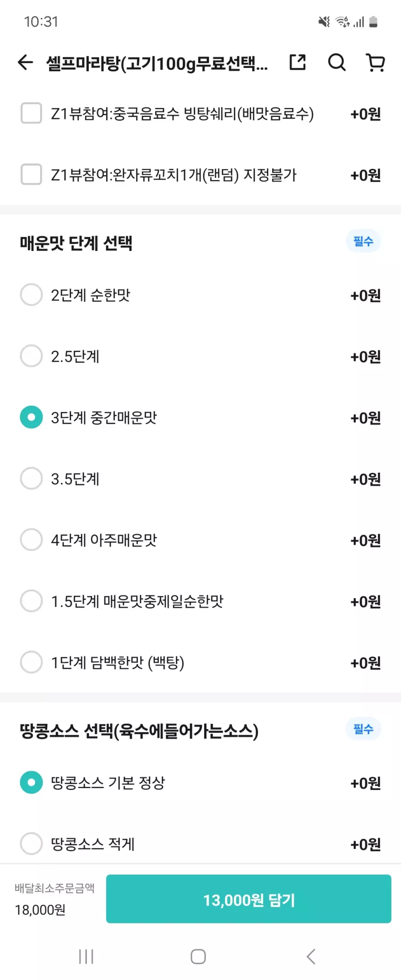Select 땅콩소스 기본 정상 option
This screenshot has width=401, height=980.
(200, 783)
